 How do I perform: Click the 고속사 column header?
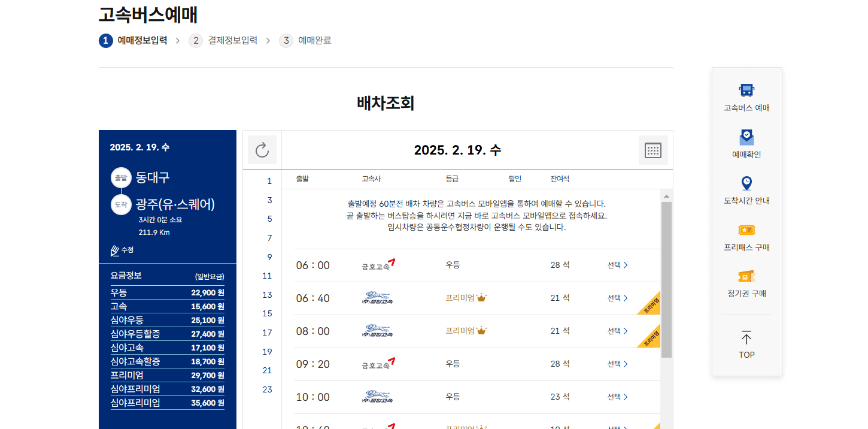(x=371, y=179)
